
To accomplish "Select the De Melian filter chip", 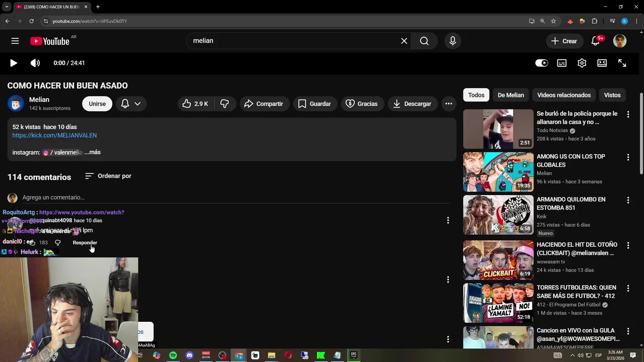I will (511, 95).
